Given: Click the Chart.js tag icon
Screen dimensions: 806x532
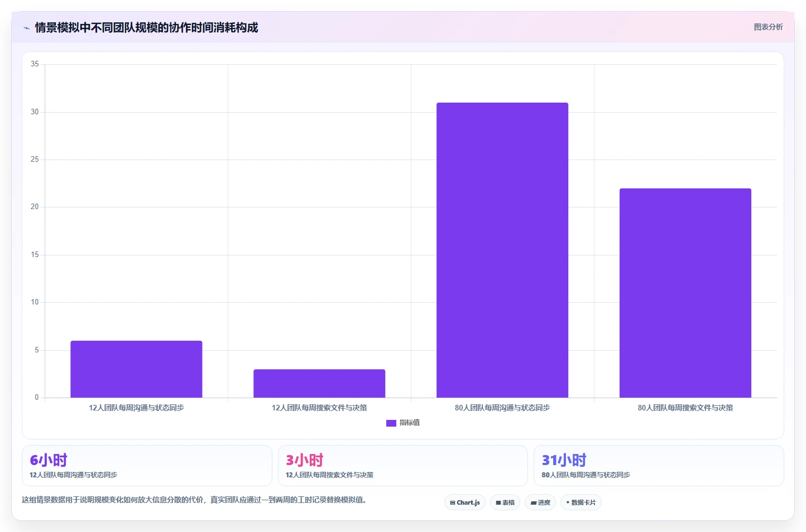Looking at the screenshot, I should tap(453, 503).
